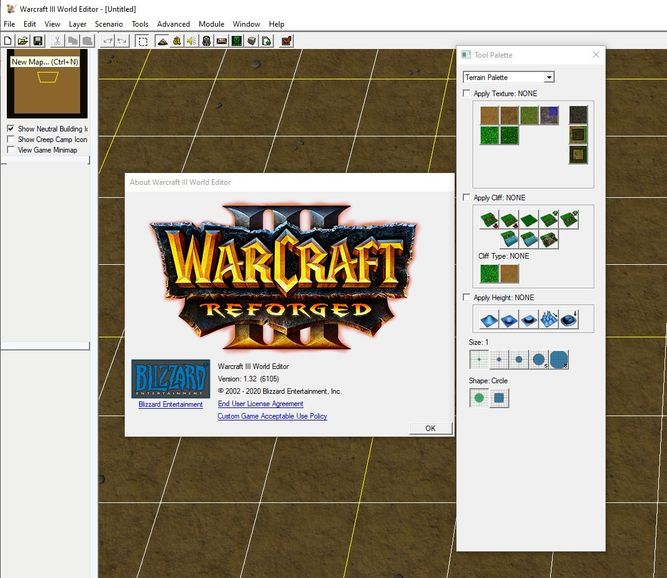Click the Test Map red icon
Image resolution: width=667 pixels, height=578 pixels.
pos(287,41)
